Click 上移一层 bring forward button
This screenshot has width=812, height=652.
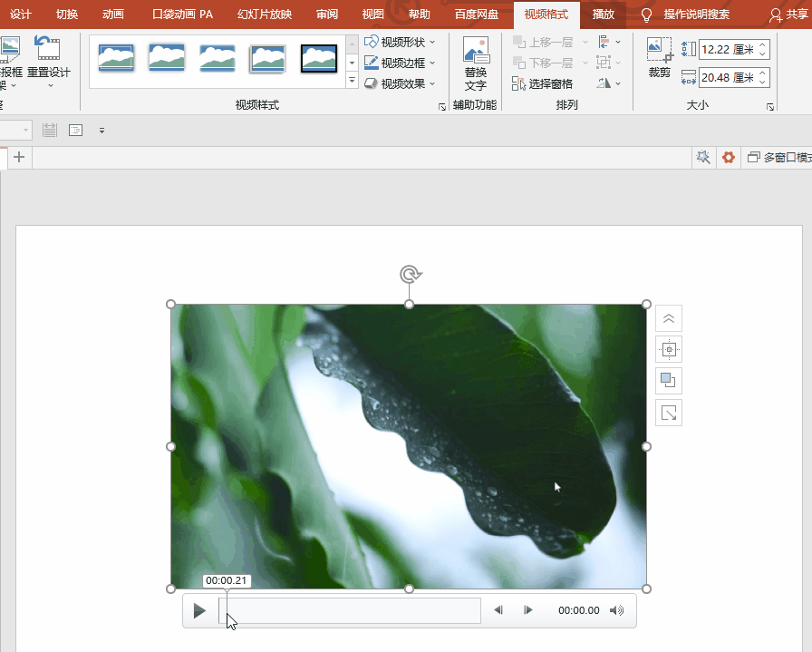tap(543, 42)
